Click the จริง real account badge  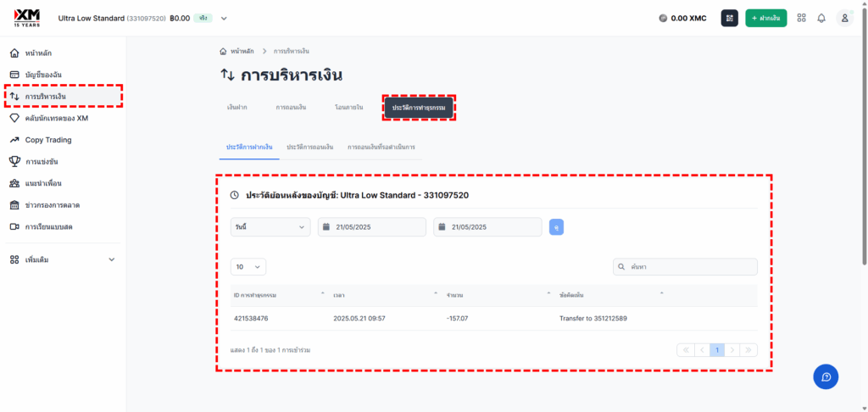click(x=203, y=19)
